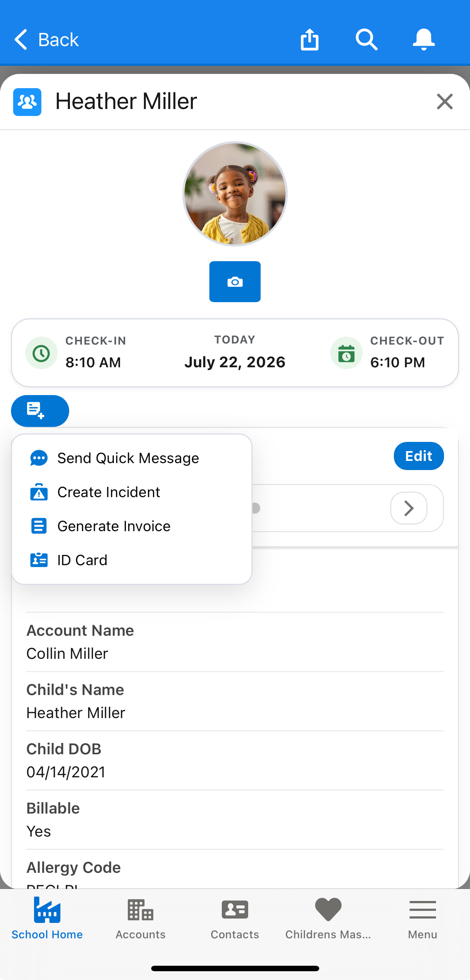Tap the share icon in header
The image size is (470, 980).
pos(309,40)
